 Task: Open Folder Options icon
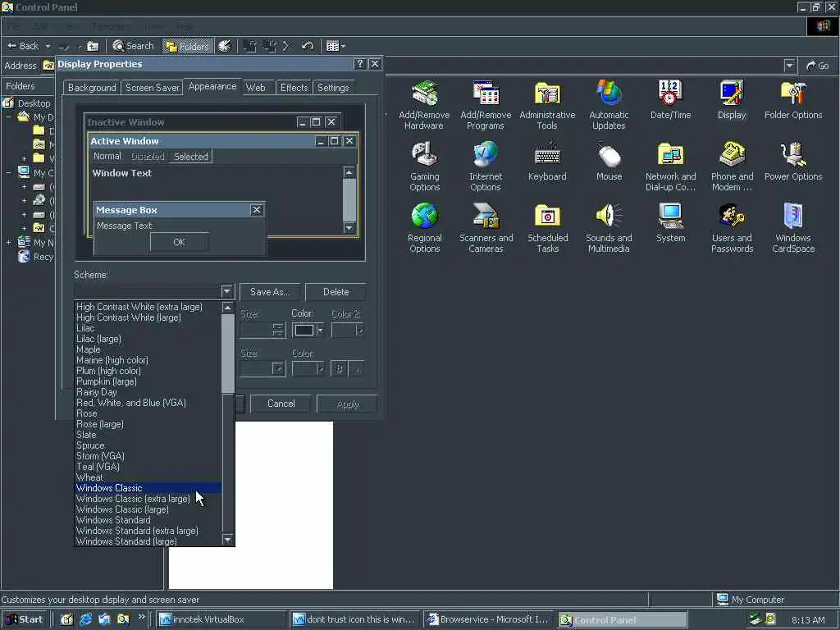[793, 100]
